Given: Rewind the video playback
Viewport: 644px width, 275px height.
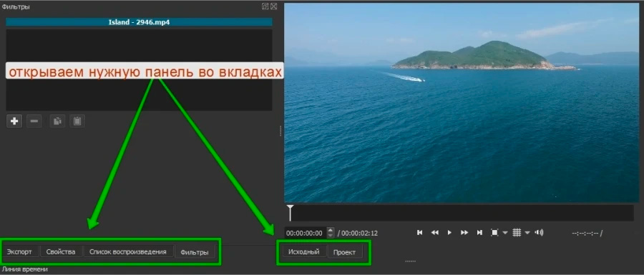Looking at the screenshot, I should click(x=434, y=232).
